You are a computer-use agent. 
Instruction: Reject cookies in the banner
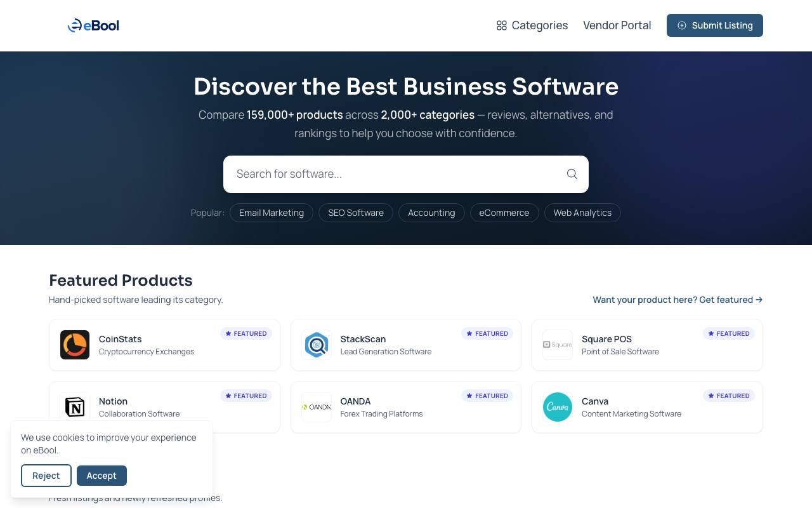click(46, 476)
